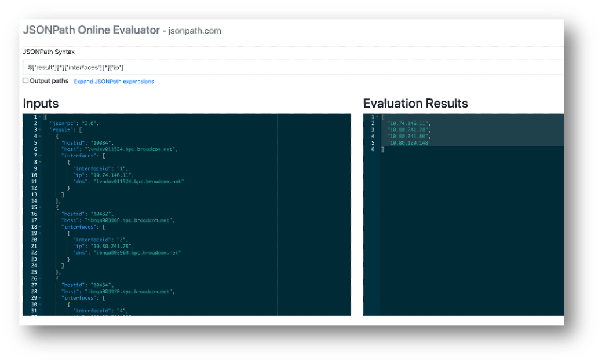Collapse the host object starting at line 15
Viewport: 602px width, 364px height.
(40, 207)
